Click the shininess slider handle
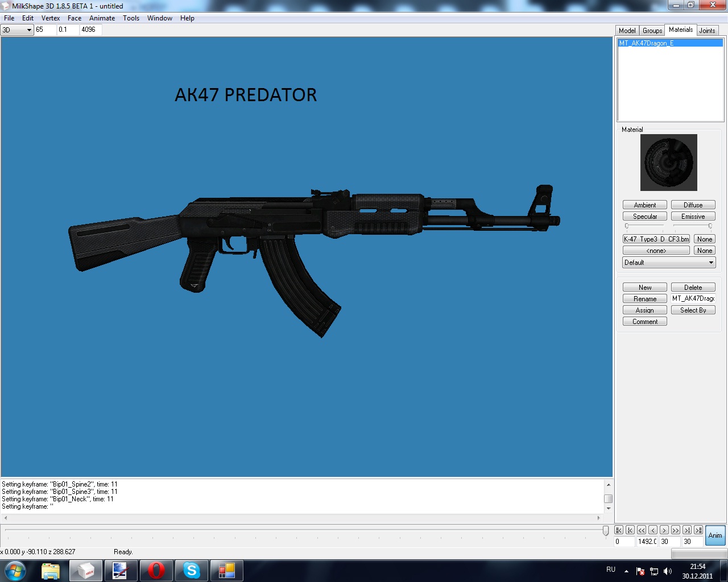728x582 pixels. point(627,226)
